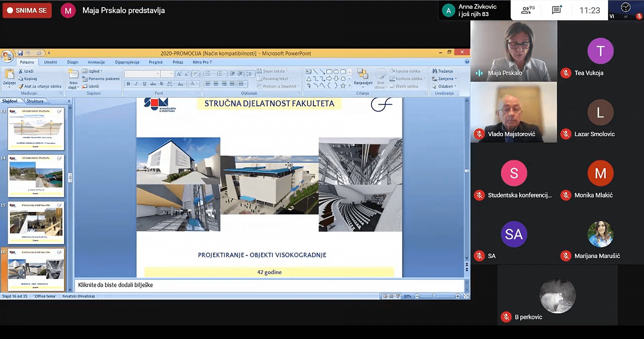Open the font name combo box
The width and height of the screenshot is (644, 339).
pyautogui.click(x=142, y=74)
